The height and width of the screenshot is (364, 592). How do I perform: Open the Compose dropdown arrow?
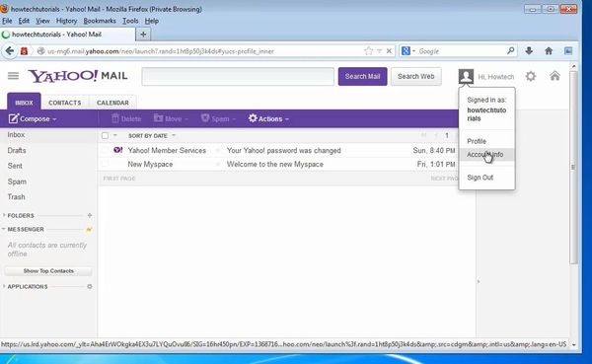pyautogui.click(x=54, y=119)
